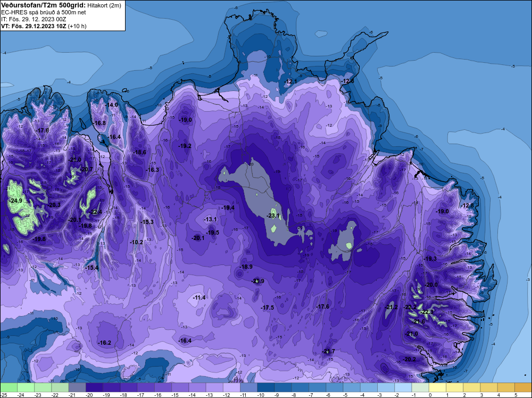Image resolution: width=532 pixels, height=398 pixels.
Task: Click the -16.2 temperature value label
Action: (x=104, y=343)
